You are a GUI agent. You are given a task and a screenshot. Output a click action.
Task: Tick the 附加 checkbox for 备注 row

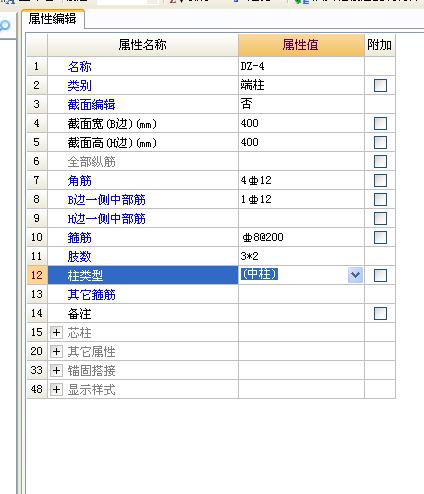[380, 313]
